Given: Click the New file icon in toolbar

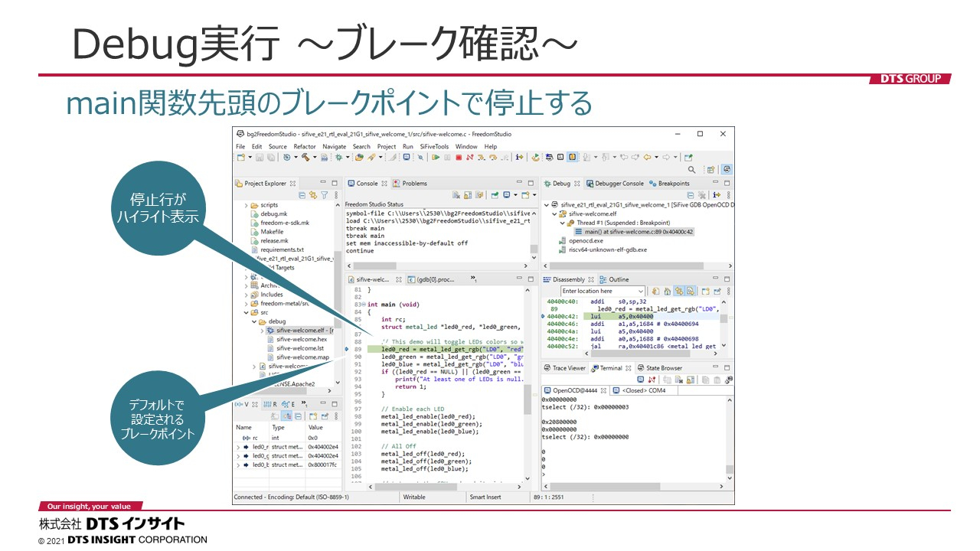Looking at the screenshot, I should point(241,157).
